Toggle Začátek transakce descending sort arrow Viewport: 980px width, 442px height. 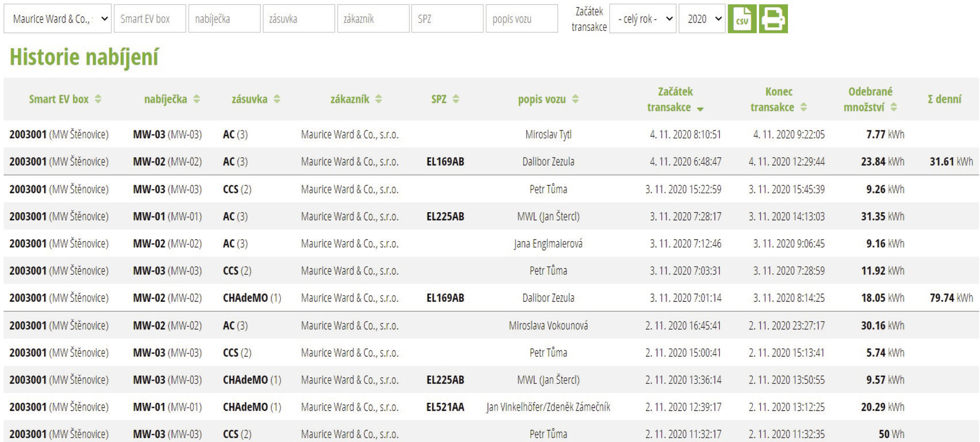pos(700,109)
